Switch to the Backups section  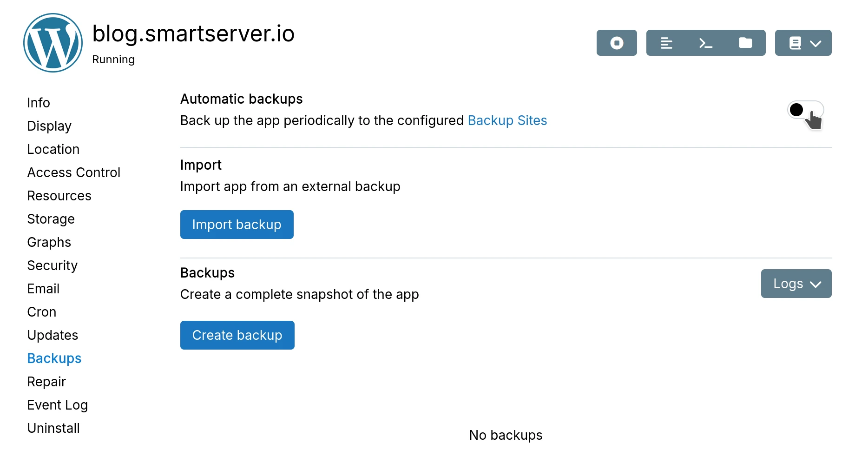coord(54,358)
